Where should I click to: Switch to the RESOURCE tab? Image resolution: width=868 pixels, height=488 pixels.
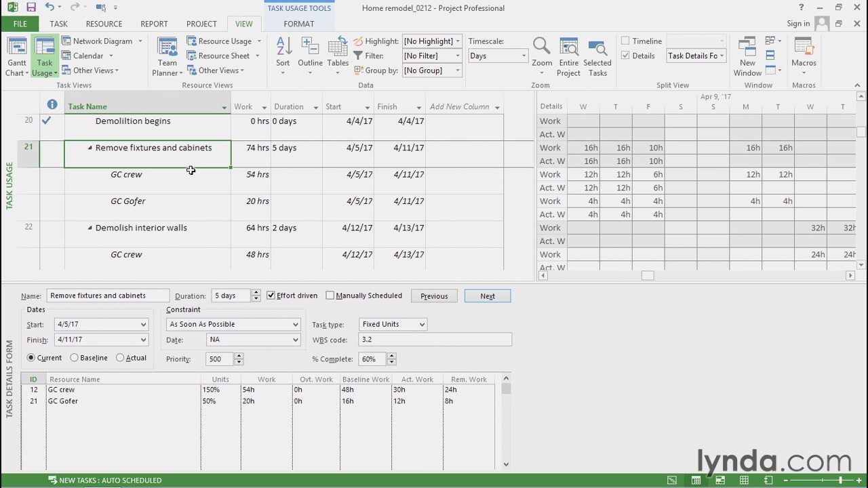(104, 24)
